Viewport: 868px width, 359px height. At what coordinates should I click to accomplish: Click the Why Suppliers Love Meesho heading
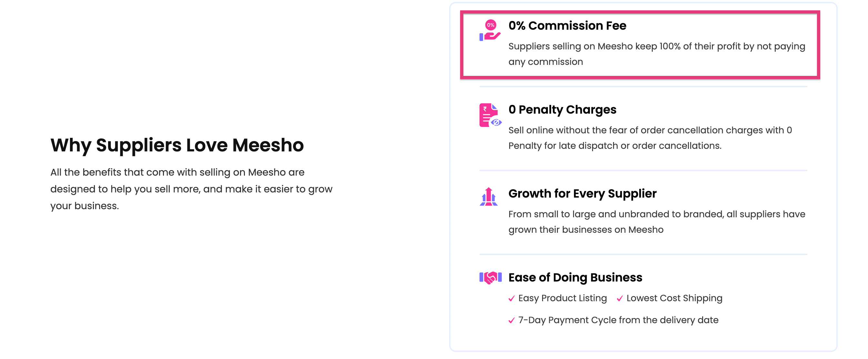[177, 145]
